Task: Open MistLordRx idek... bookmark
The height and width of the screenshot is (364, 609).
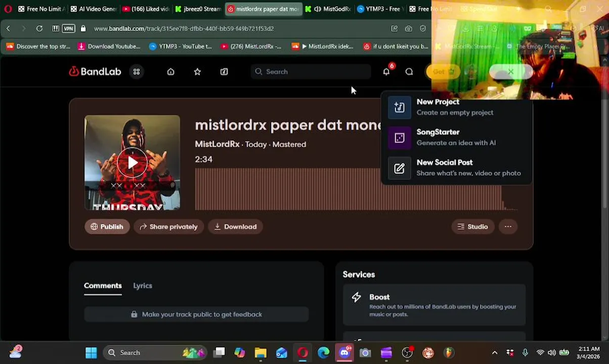Action: pyautogui.click(x=323, y=47)
